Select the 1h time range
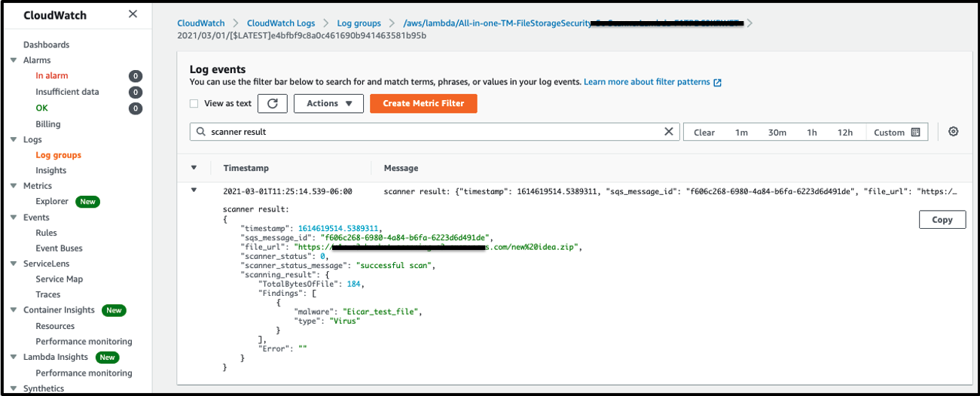The height and width of the screenshot is (396, 980). [812, 133]
